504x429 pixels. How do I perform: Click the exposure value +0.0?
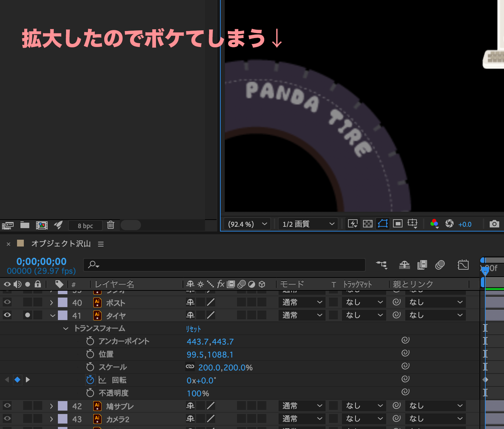click(x=465, y=224)
